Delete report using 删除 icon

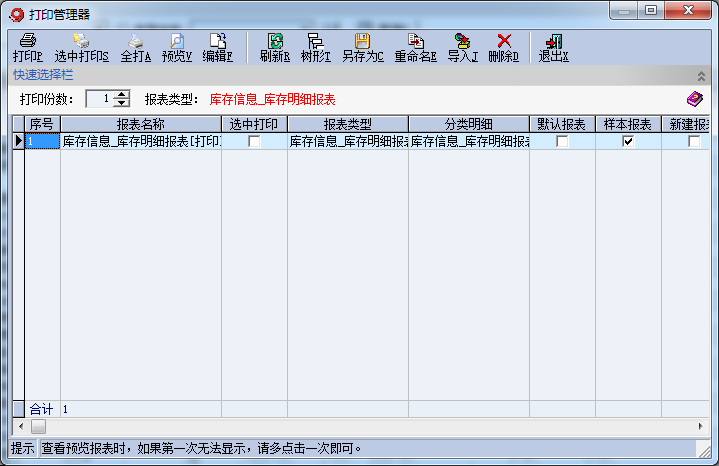[504, 41]
